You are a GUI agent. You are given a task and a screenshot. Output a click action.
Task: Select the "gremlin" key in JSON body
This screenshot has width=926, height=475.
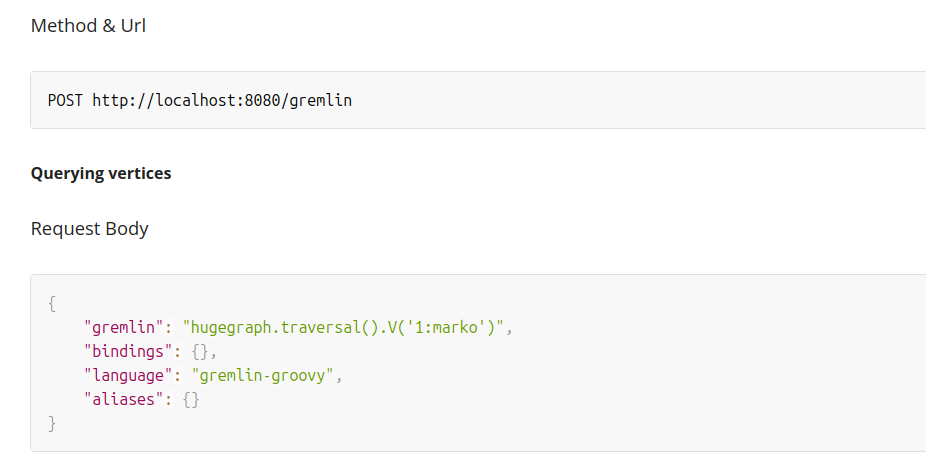(123, 327)
